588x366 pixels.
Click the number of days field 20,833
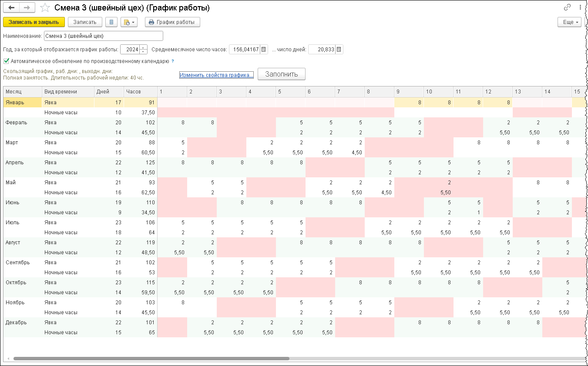(x=322, y=50)
